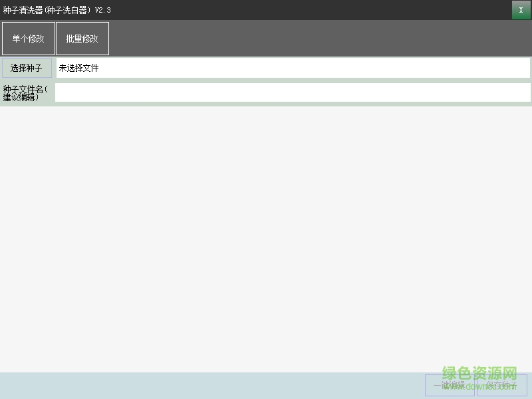532x399 pixels.
Task: Click the 未选择文件 file path field
Action: point(199,67)
